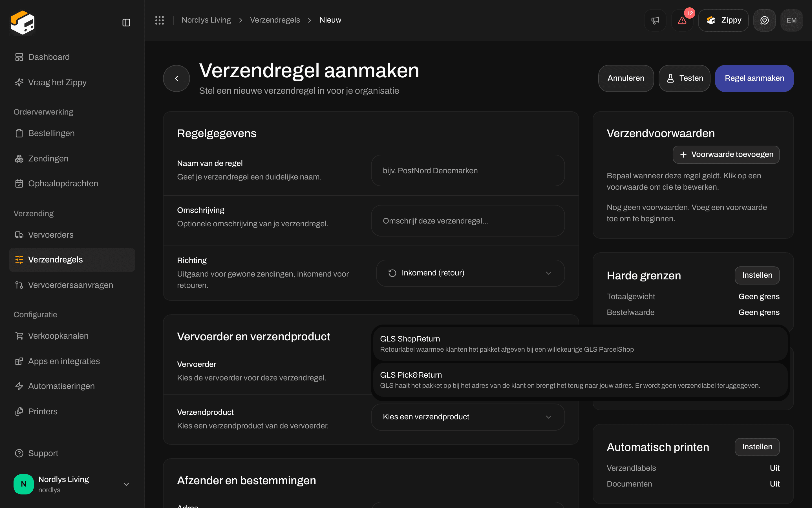Open Vraag het Zippy
The width and height of the screenshot is (812, 508).
72,82
